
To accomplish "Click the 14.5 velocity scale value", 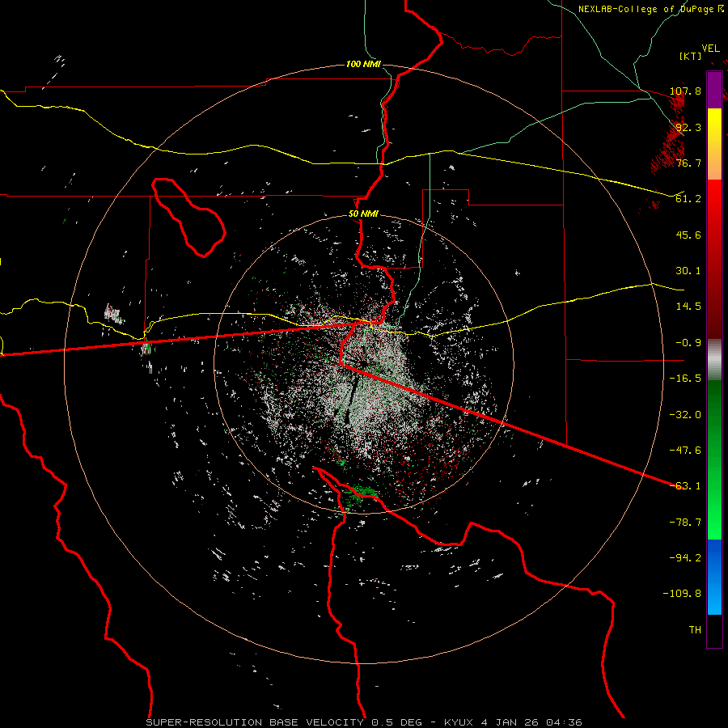I will tap(688, 307).
